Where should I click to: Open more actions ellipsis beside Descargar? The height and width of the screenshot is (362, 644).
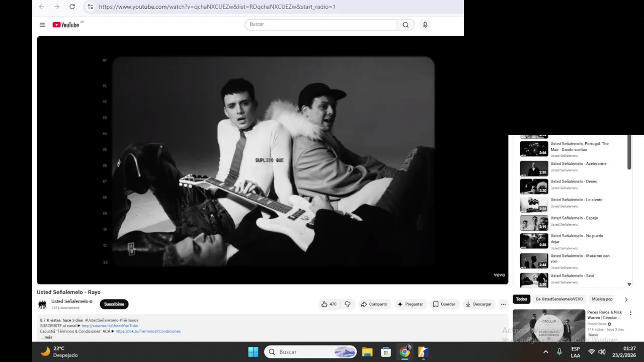tap(503, 304)
